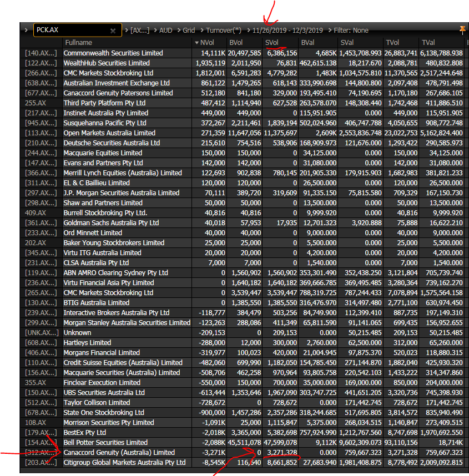
Task: Clear the PCK.AX search field with X
Action: coord(113,31)
